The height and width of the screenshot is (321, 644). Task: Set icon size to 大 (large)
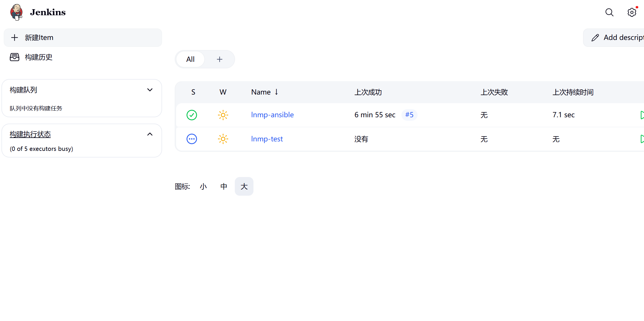(244, 187)
